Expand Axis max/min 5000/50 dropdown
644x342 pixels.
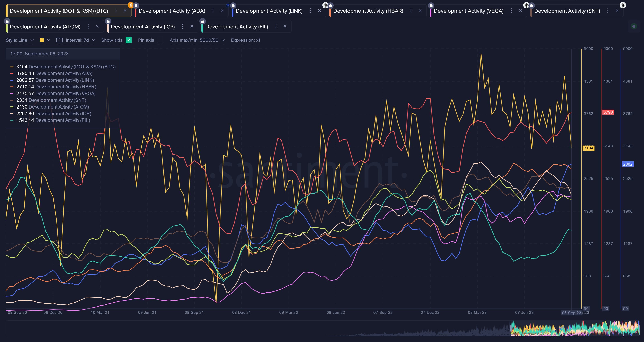coord(197,40)
